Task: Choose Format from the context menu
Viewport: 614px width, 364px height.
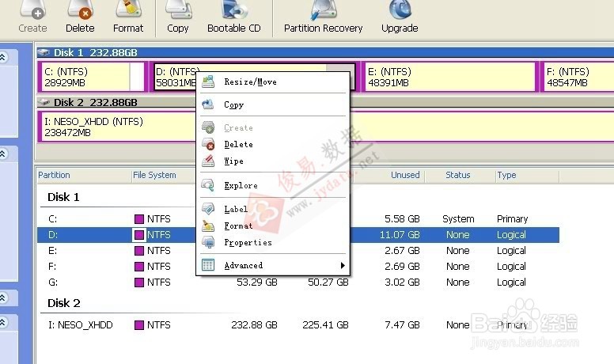Action: point(273,226)
